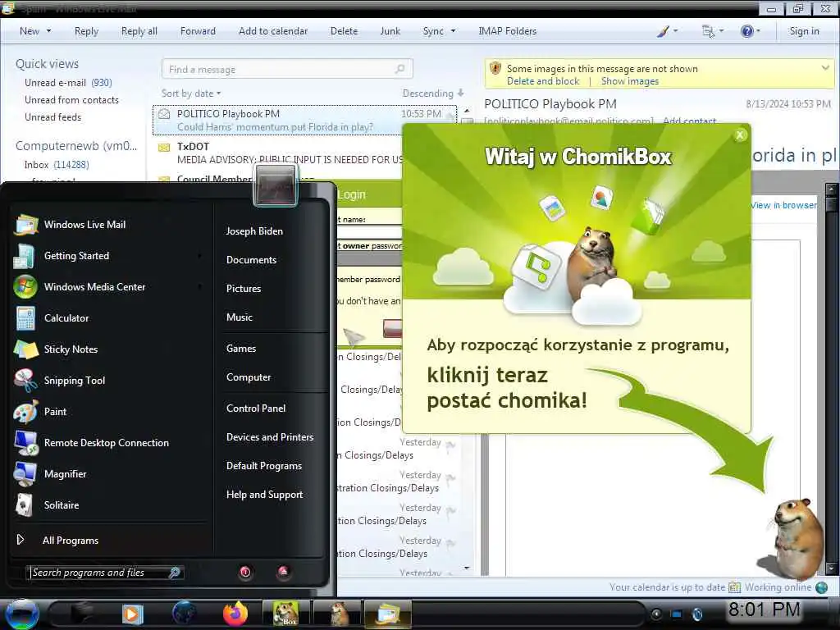Forward the selected message

(x=198, y=31)
